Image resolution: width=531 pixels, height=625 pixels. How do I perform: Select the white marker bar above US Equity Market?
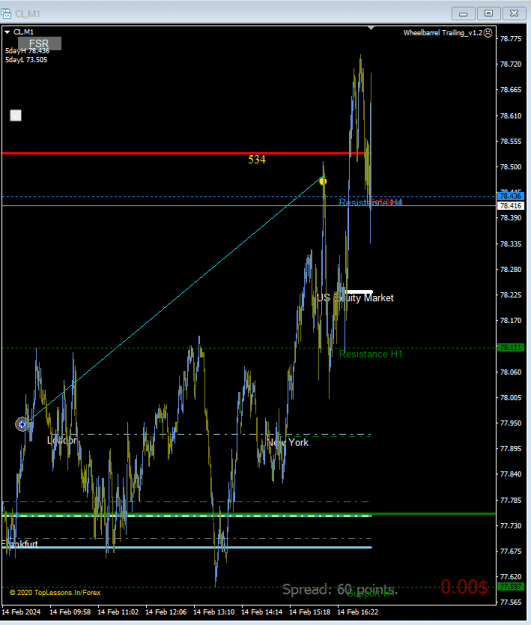[359, 292]
